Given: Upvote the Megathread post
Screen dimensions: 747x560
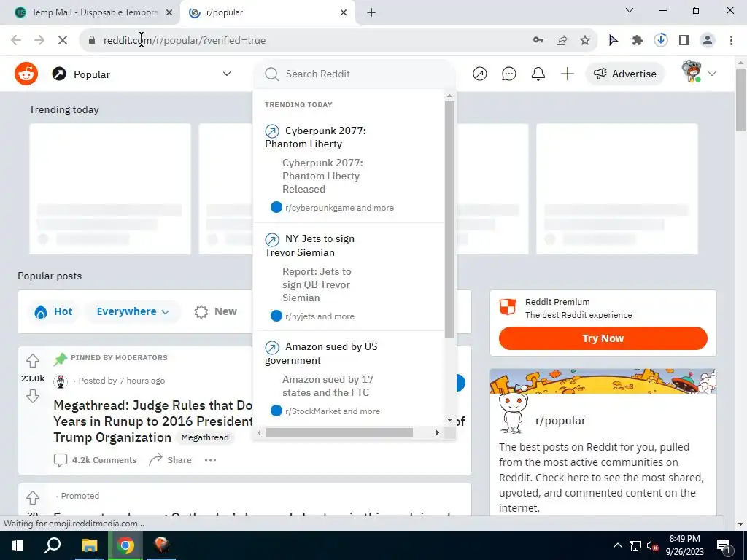Looking at the screenshot, I should point(32,360).
